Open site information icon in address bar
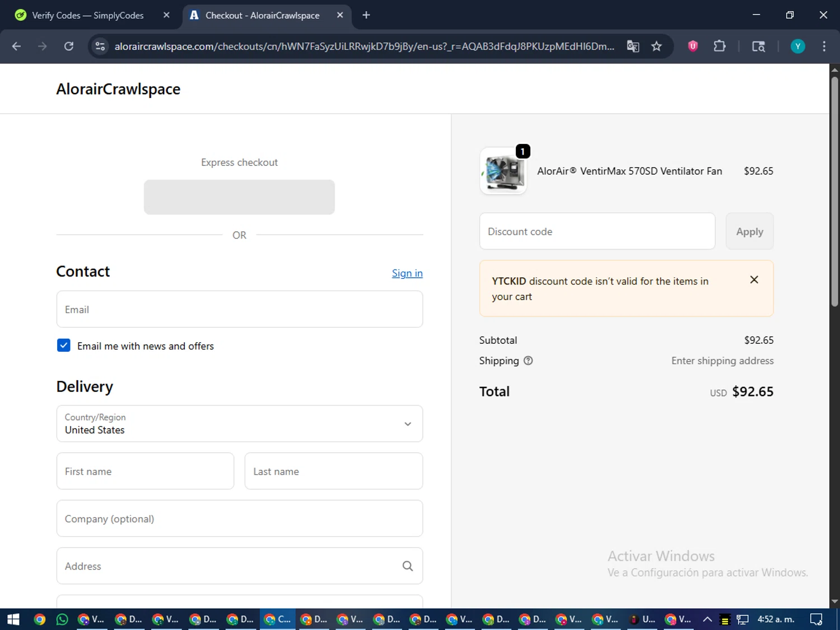 pos(100,46)
